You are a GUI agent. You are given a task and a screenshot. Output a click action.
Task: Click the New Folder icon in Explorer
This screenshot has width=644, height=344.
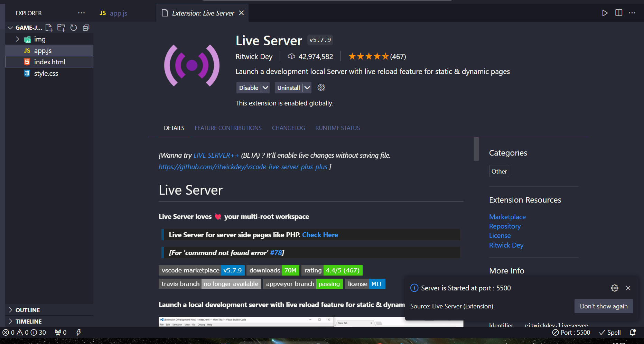pos(61,28)
